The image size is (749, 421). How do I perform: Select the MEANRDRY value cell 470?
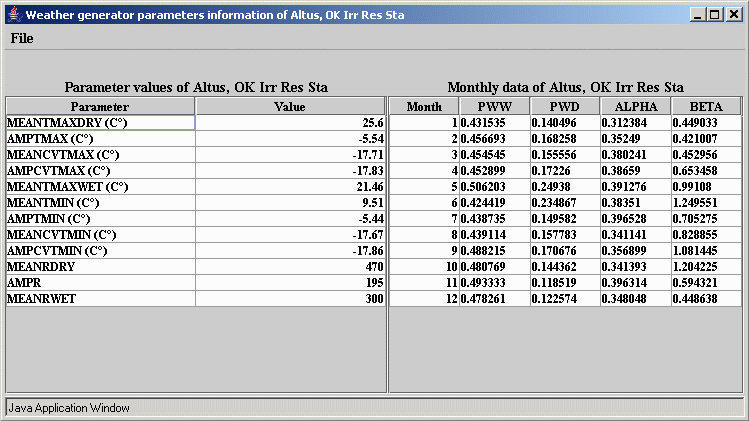[290, 267]
